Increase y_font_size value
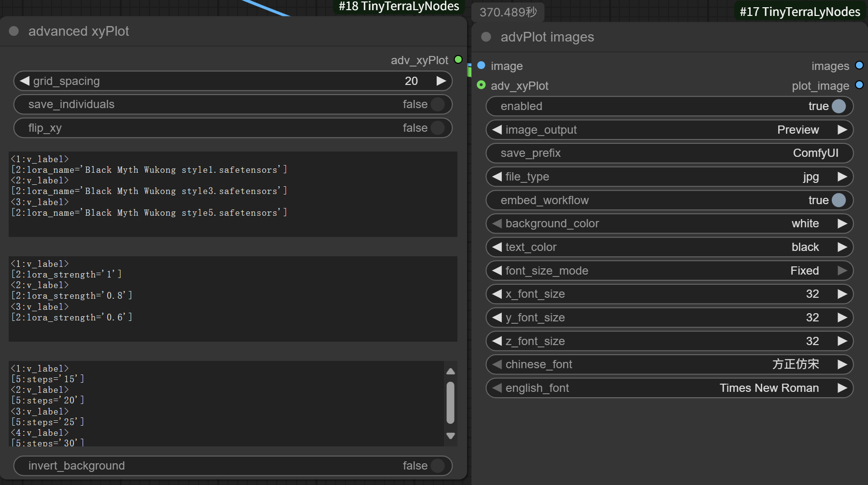 (x=842, y=318)
